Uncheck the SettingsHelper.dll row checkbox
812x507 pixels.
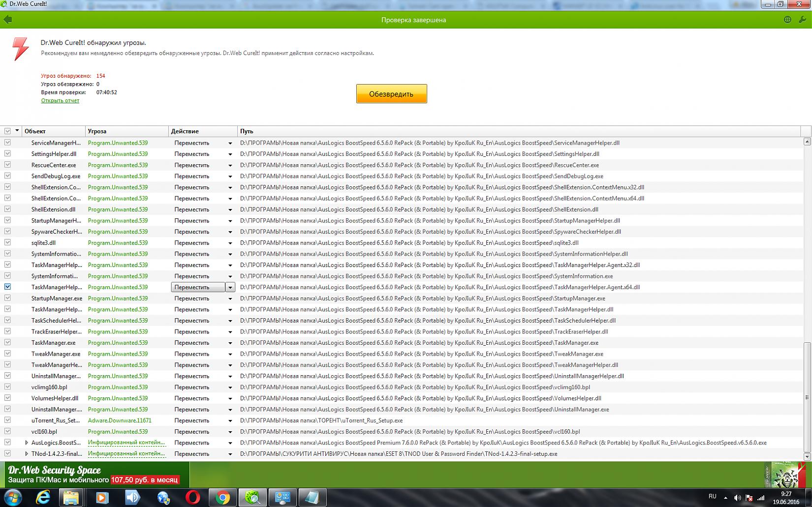tap(7, 154)
